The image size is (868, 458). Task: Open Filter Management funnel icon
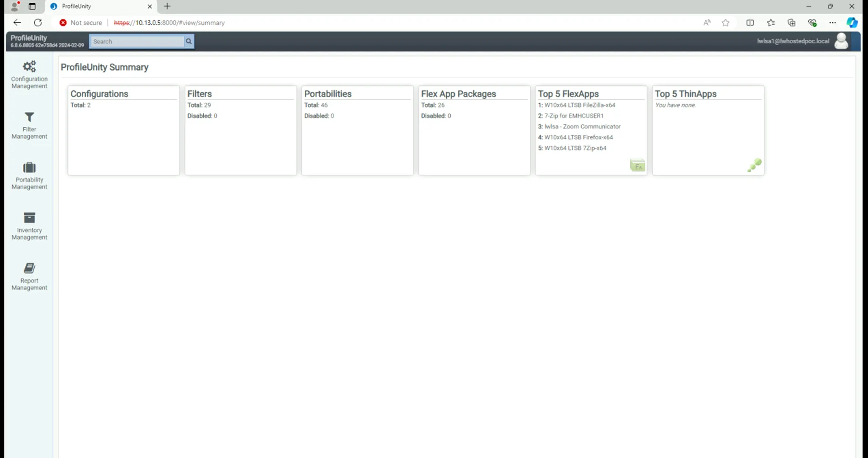point(29,117)
